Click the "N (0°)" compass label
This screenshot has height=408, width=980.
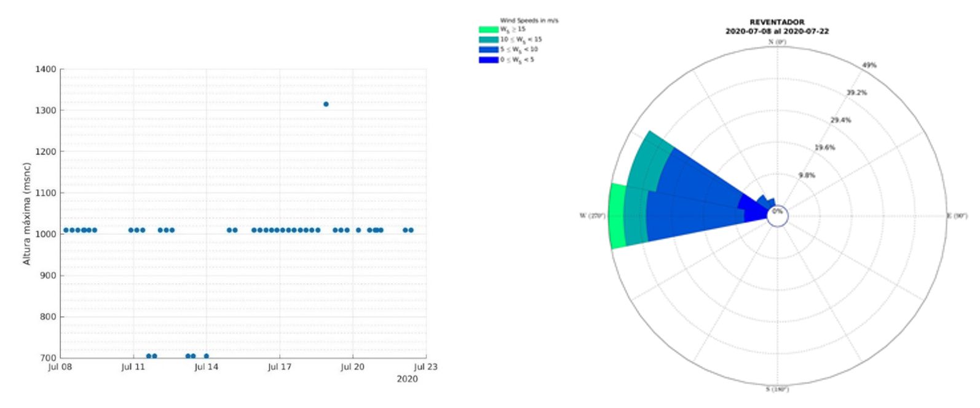[x=777, y=42]
